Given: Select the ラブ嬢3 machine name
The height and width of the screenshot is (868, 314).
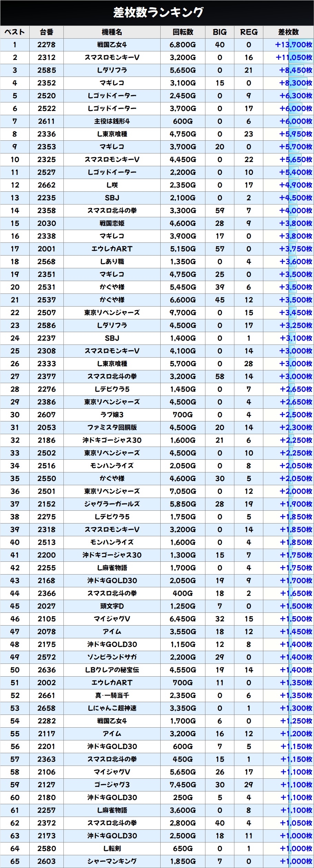Looking at the screenshot, I should [112, 415].
